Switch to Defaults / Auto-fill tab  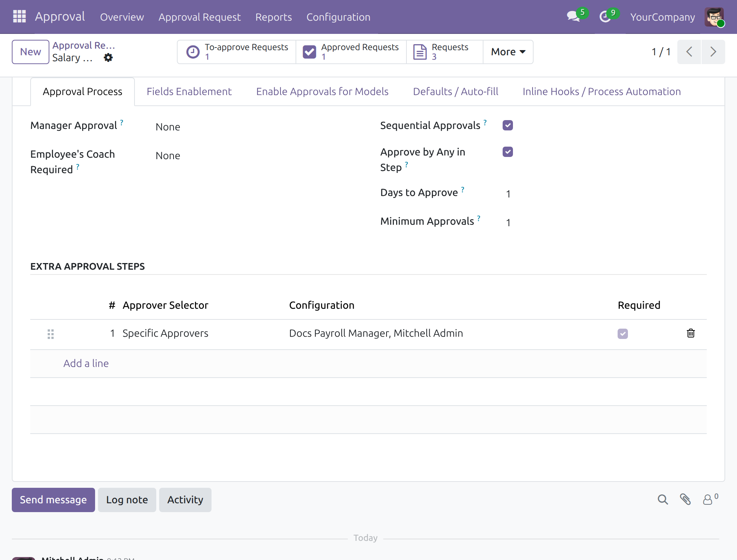(455, 91)
